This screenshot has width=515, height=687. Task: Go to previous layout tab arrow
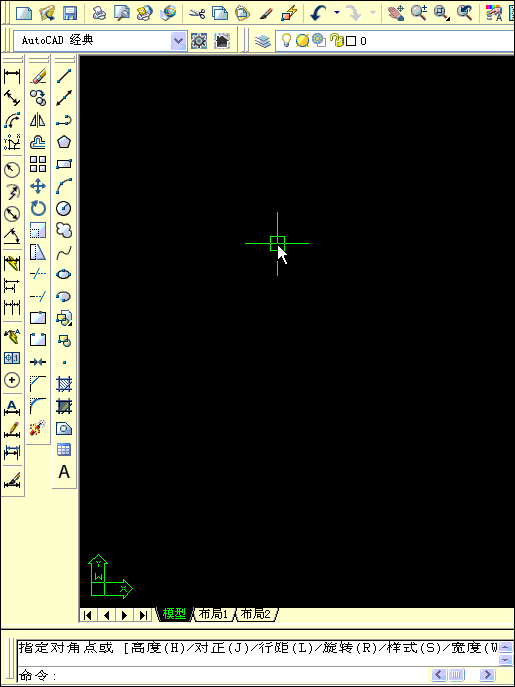click(106, 615)
